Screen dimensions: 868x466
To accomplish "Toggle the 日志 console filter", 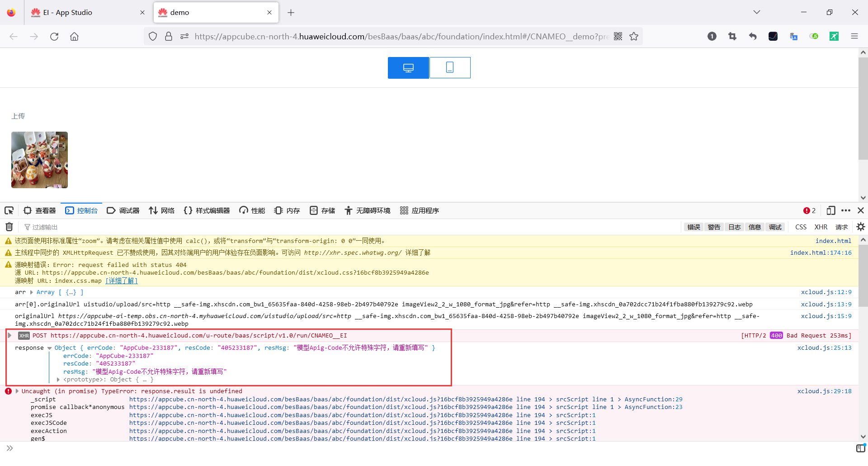I will pos(735,227).
